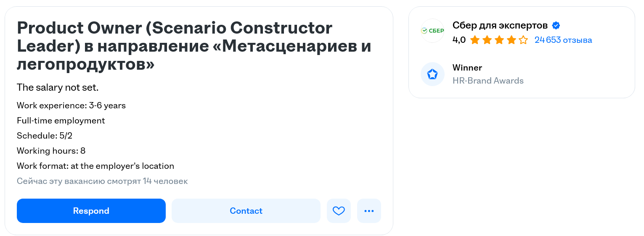Click the third orange rating star
The width and height of the screenshot is (644, 236).
[499, 40]
